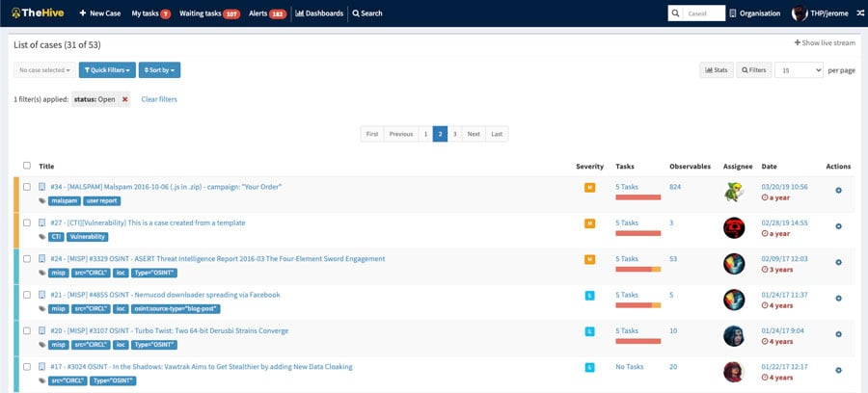The image size is (868, 393).
Task: Select checkbox for case #20 Turbo Twist
Action: coord(27,330)
